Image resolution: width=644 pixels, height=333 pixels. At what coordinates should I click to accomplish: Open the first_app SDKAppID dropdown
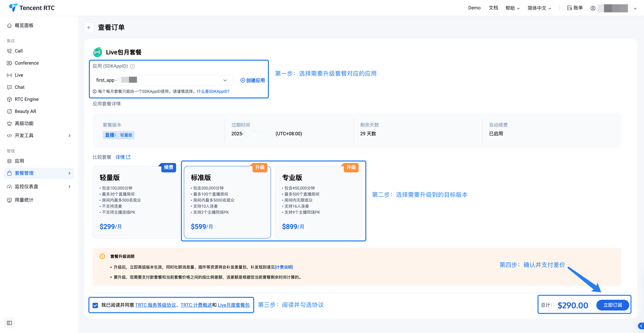coord(163,80)
